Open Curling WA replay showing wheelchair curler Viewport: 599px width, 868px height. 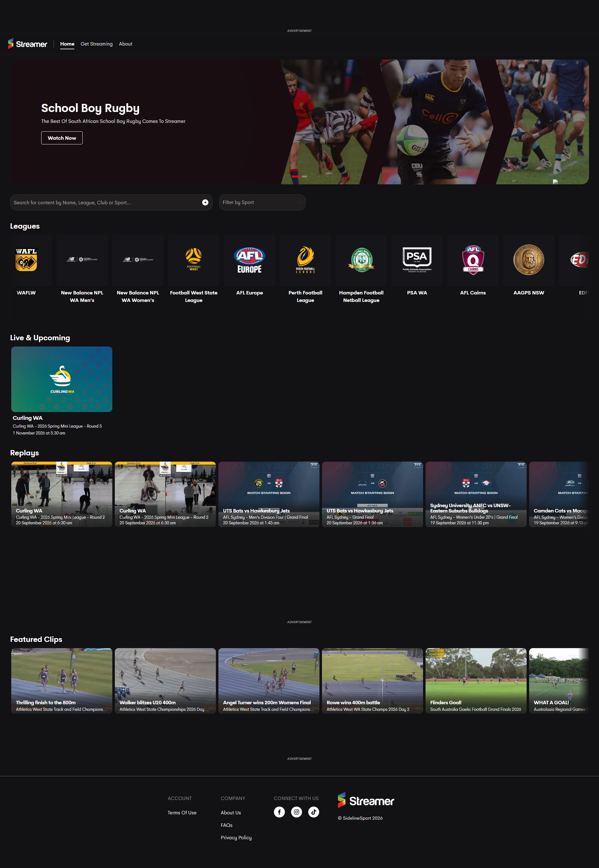165,494
